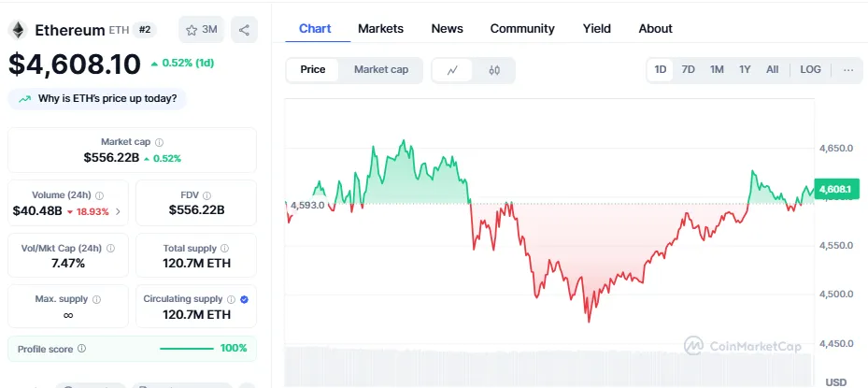Click the Profile score progress bar
Image resolution: width=868 pixels, height=388 pixels.
187,349
